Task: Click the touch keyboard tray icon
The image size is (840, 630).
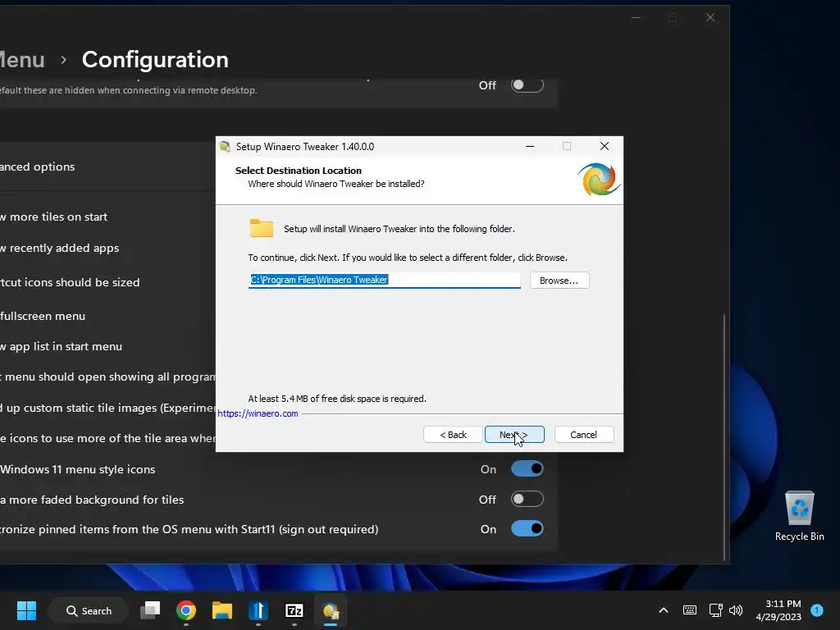Action: [690, 610]
